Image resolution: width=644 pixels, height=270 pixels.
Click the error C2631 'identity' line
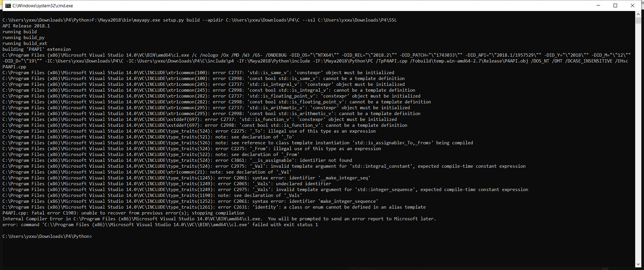tap(214, 207)
